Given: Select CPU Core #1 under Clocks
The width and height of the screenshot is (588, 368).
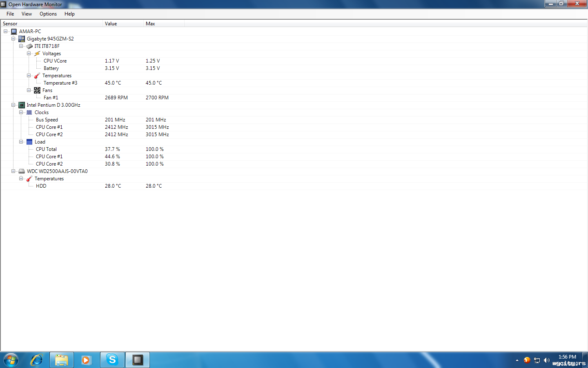Looking at the screenshot, I should coord(294,127).
